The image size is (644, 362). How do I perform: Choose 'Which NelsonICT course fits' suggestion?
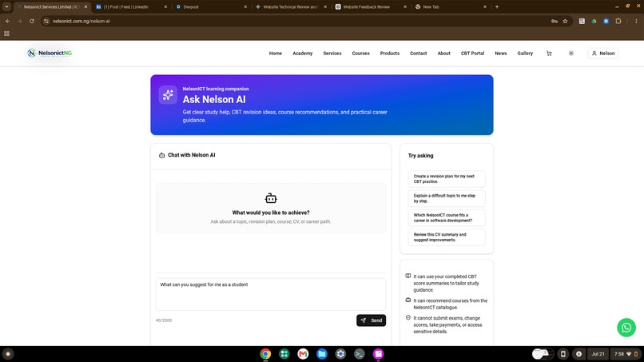pyautogui.click(x=447, y=218)
